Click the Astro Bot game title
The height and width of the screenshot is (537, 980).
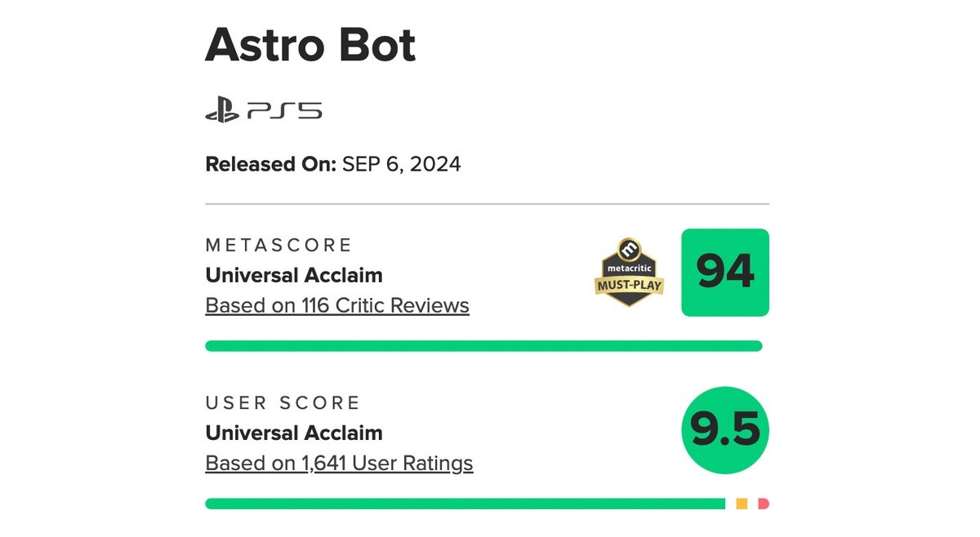tap(310, 46)
